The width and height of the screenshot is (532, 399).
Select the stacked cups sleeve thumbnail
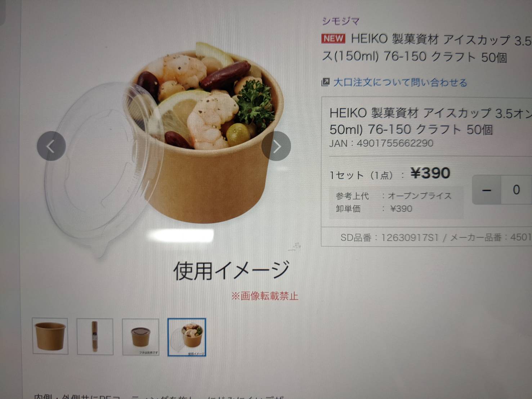pos(95,336)
